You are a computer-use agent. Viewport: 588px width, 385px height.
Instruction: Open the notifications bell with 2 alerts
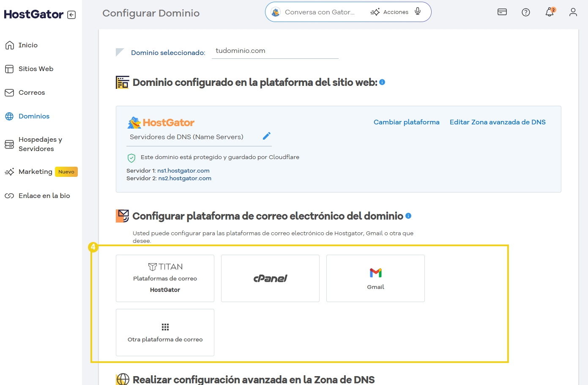point(549,12)
